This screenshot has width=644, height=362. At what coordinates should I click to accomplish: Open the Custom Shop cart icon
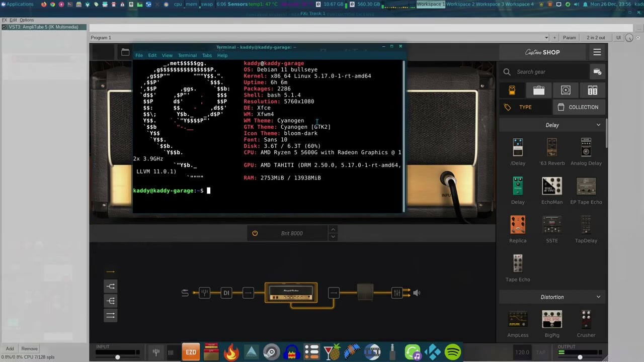(597, 72)
